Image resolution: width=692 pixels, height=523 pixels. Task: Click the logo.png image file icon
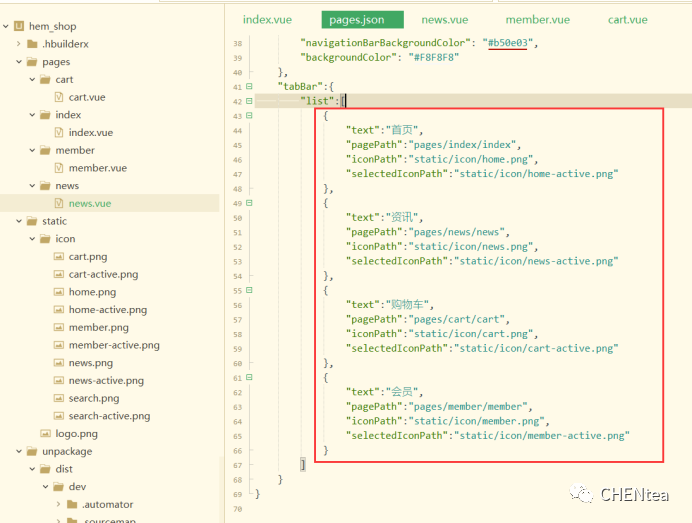(46, 434)
